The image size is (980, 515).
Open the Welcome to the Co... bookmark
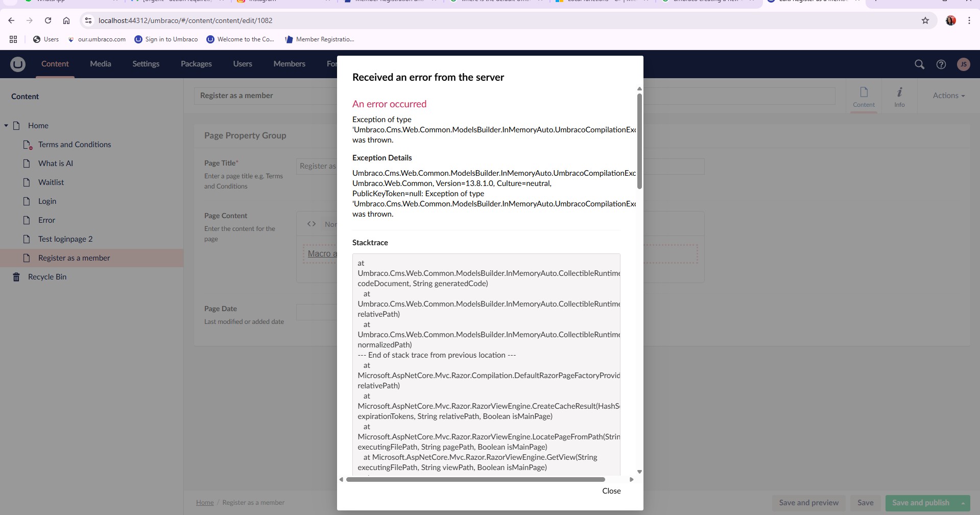241,39
